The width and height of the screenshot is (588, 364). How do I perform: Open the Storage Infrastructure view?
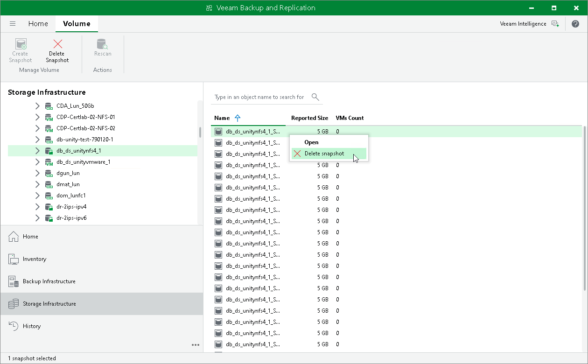(x=102, y=304)
